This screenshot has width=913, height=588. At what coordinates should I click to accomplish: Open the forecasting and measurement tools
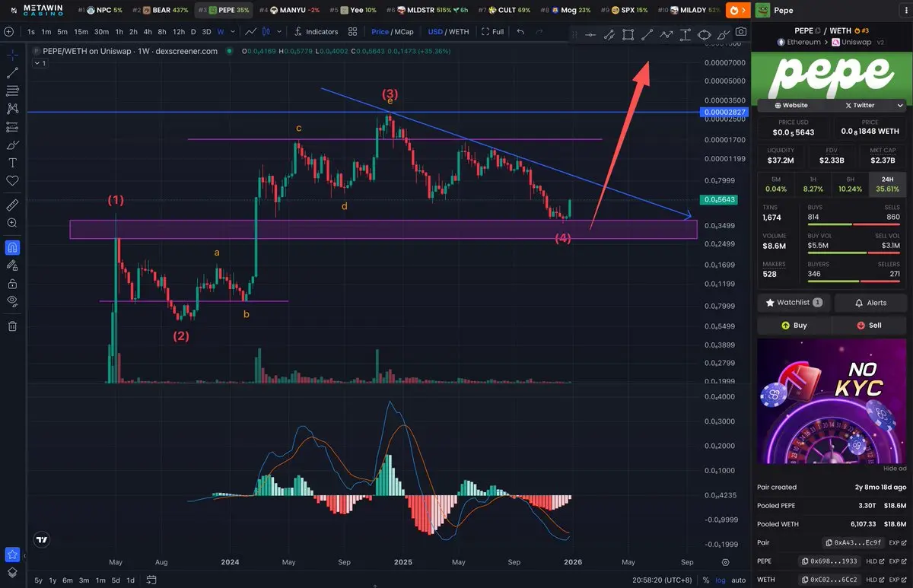12,127
